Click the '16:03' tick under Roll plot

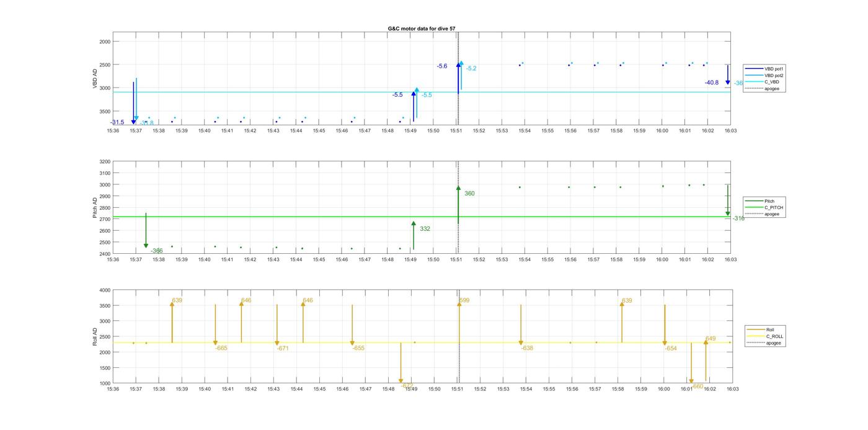point(732,389)
